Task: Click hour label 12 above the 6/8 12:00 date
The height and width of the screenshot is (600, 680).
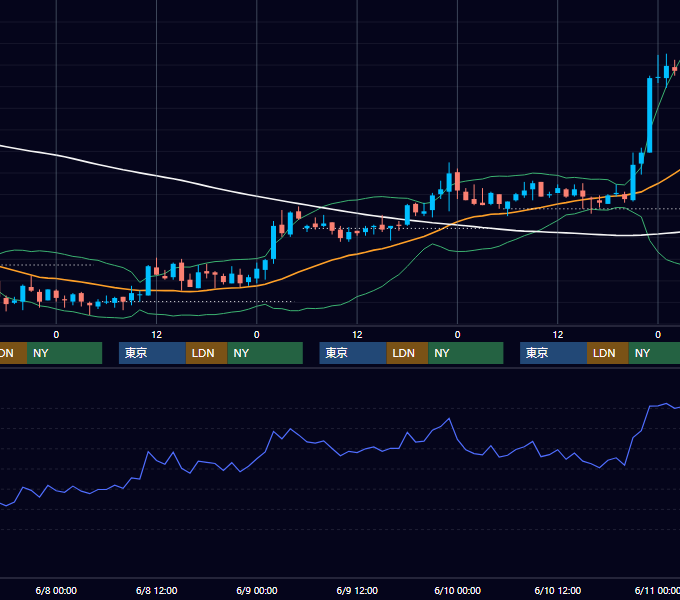Action: point(157,335)
